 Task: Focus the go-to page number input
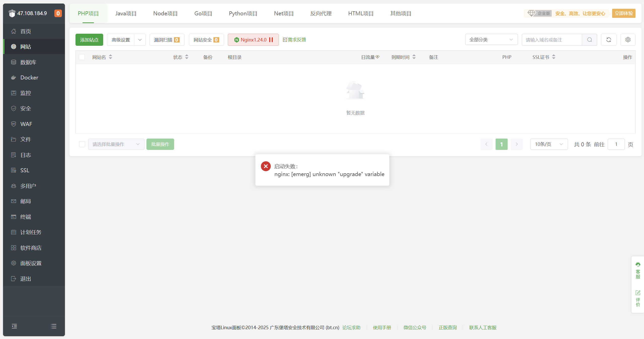[x=616, y=144]
